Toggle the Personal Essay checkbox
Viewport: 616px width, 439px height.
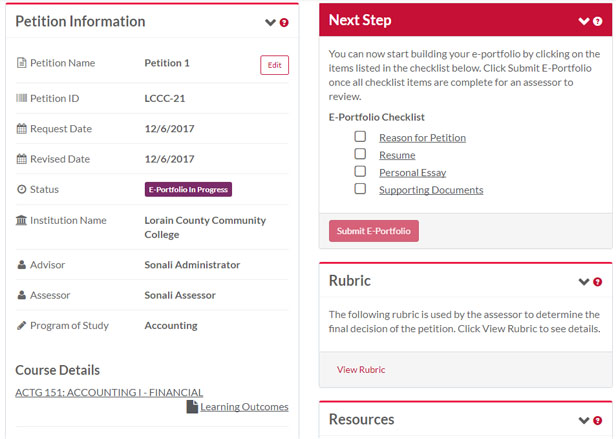coord(360,171)
